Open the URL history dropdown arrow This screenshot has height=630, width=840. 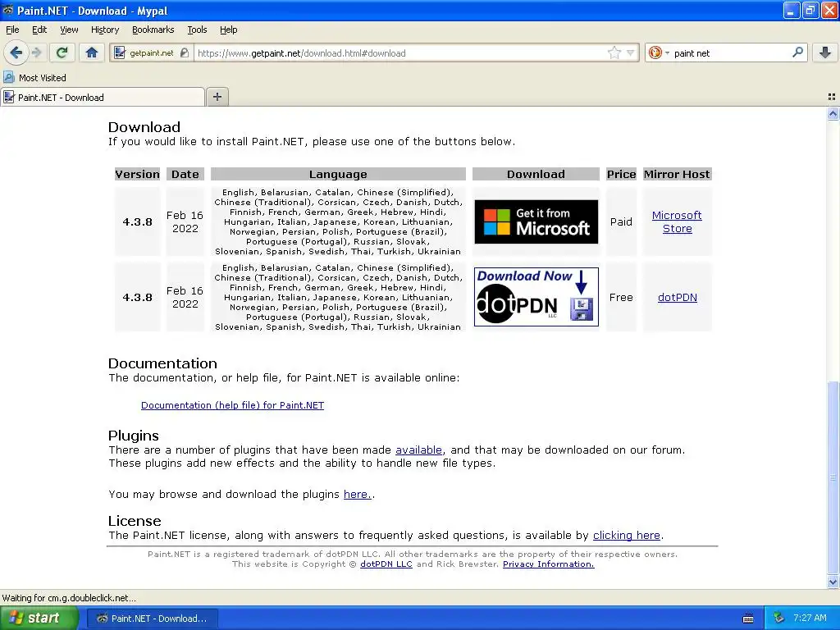(x=630, y=52)
